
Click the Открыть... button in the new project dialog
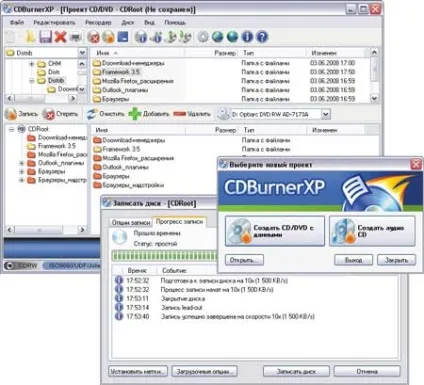pyautogui.click(x=244, y=260)
